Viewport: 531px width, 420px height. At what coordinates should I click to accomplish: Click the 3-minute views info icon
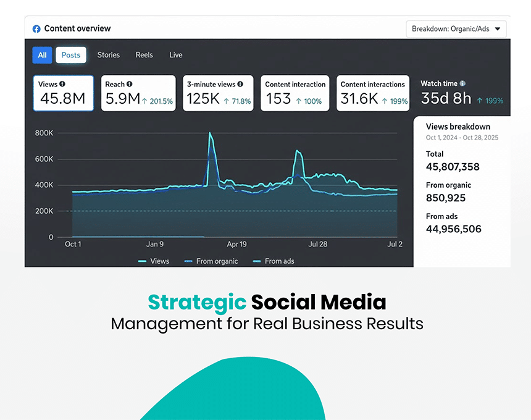[x=240, y=84]
